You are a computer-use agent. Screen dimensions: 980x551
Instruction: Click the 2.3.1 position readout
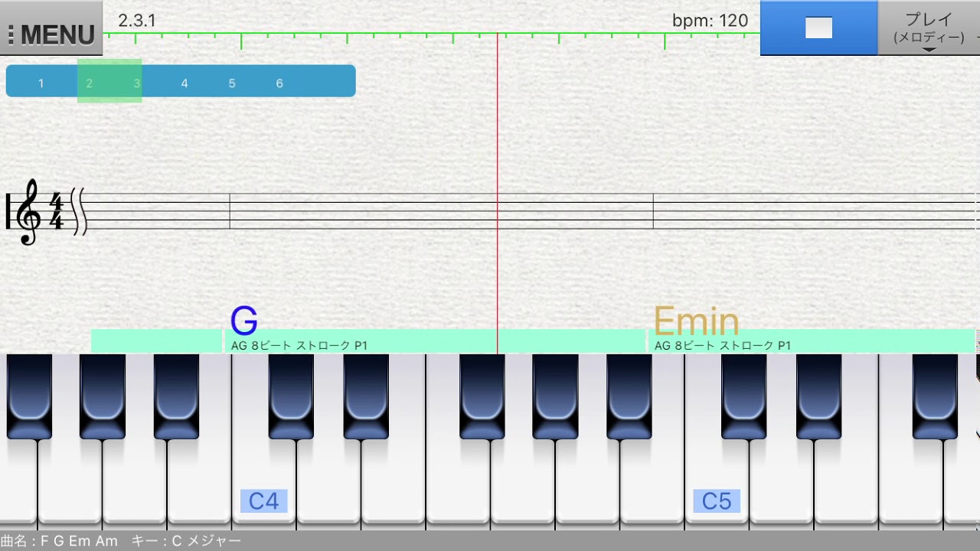tap(137, 21)
